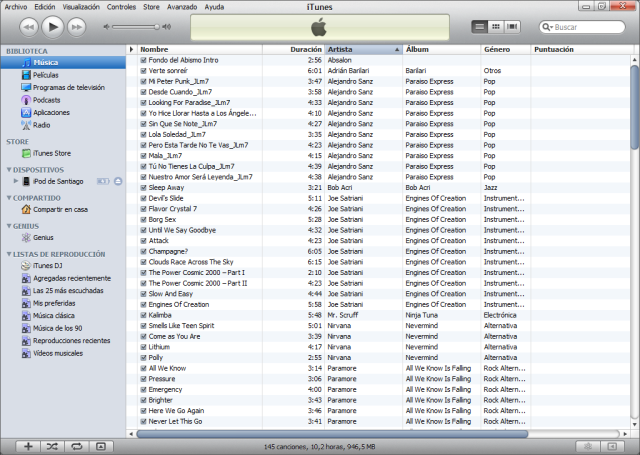Adjust the volume slider knob

pyautogui.click(x=157, y=27)
